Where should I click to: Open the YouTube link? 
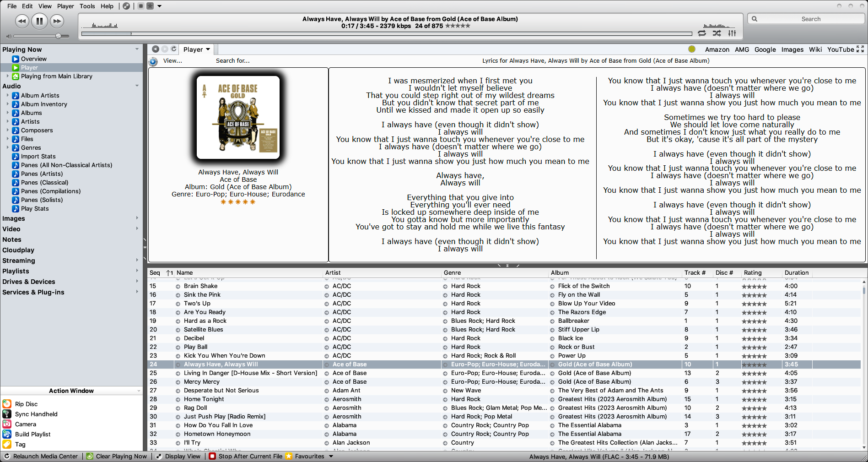(x=840, y=49)
